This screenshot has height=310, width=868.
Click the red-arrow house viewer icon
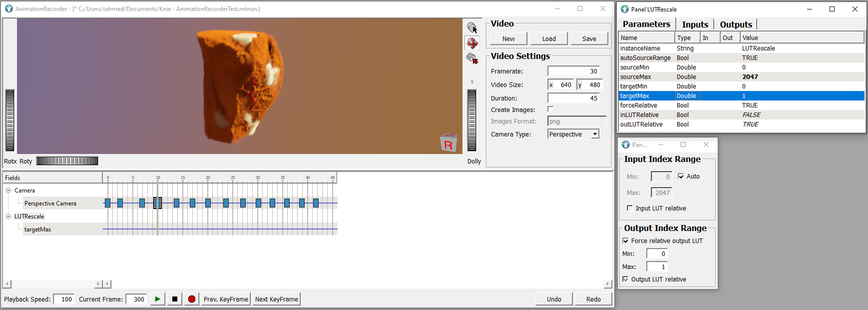[x=472, y=58]
